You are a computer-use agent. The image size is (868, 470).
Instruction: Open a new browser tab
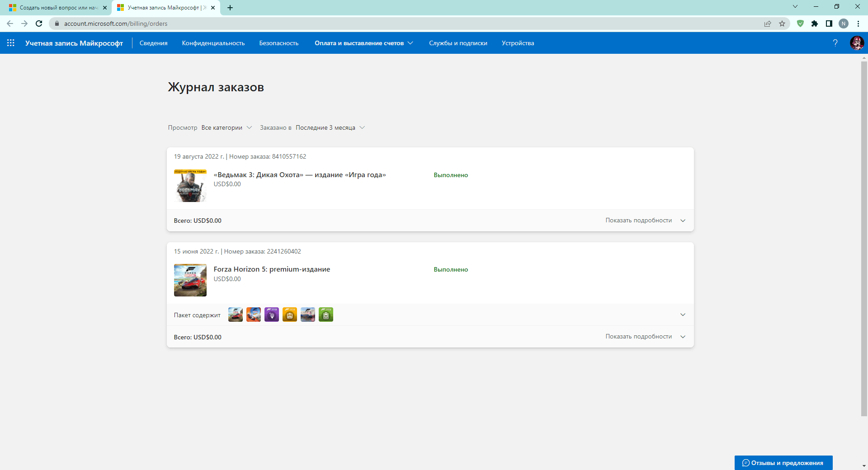pos(230,8)
